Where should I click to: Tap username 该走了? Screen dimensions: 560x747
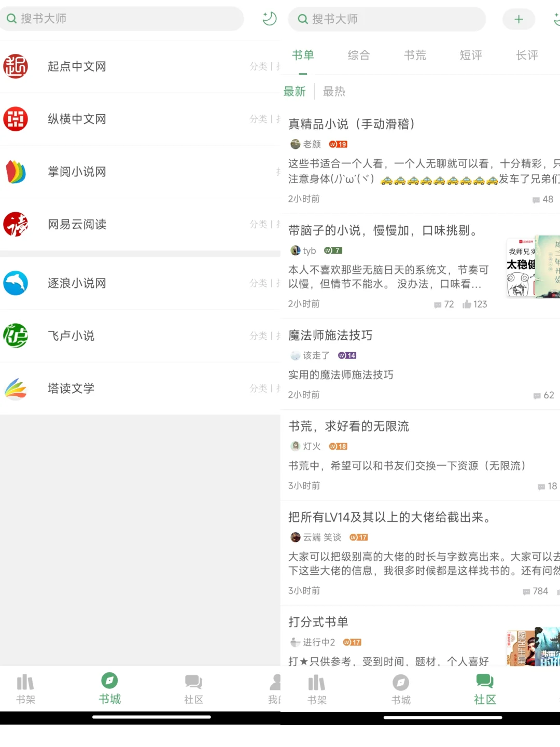[316, 355]
